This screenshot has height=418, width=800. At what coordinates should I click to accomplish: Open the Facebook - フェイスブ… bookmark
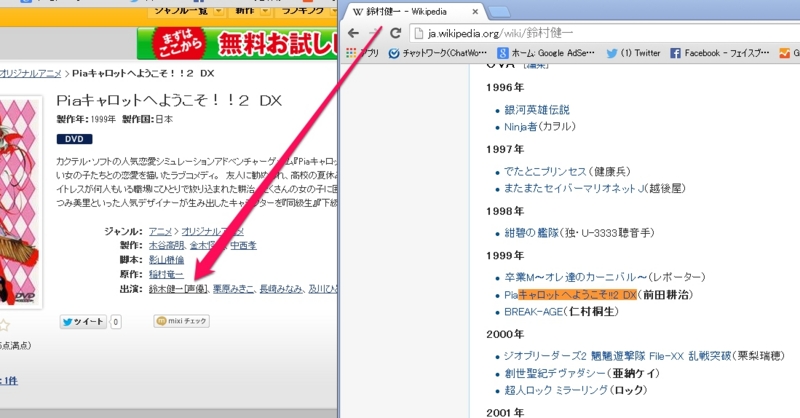click(720, 53)
